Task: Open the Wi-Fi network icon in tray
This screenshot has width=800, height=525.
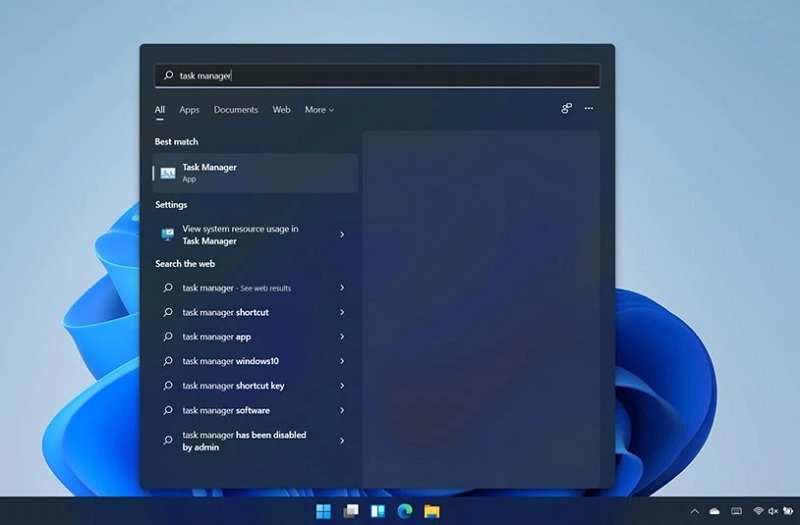Action: point(758,511)
